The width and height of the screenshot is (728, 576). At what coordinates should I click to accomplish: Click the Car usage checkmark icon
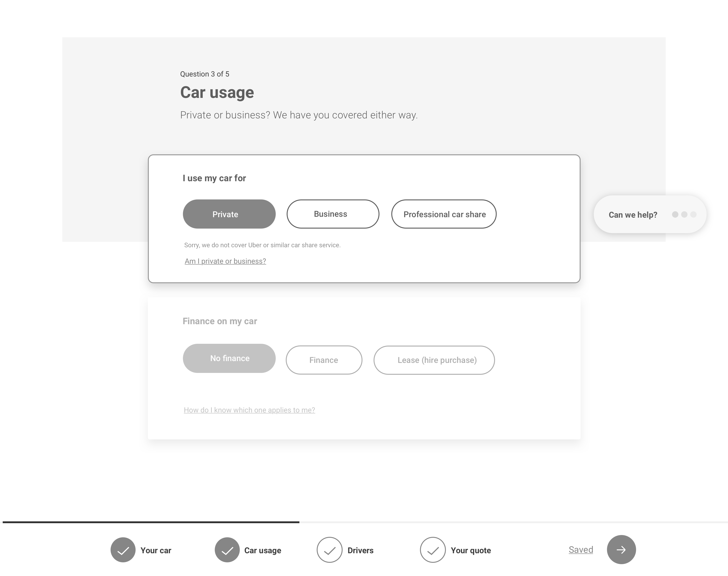point(227,550)
